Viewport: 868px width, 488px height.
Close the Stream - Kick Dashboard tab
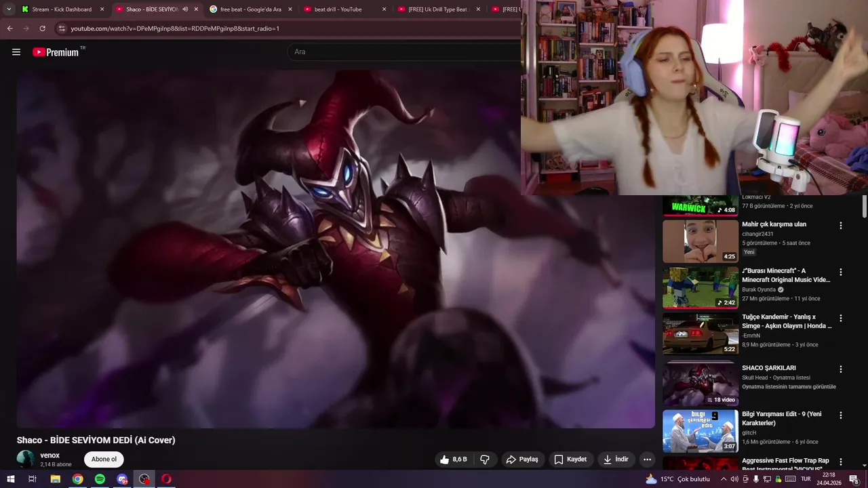102,9
